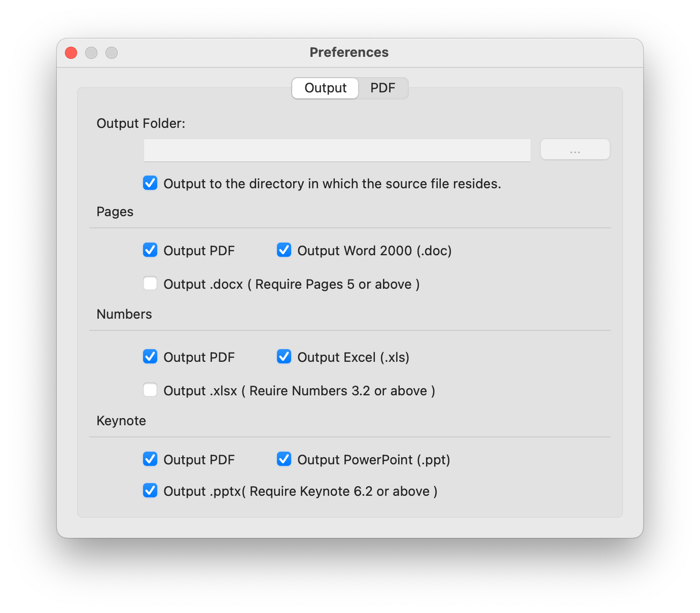Disable output to source file directory

(x=150, y=183)
